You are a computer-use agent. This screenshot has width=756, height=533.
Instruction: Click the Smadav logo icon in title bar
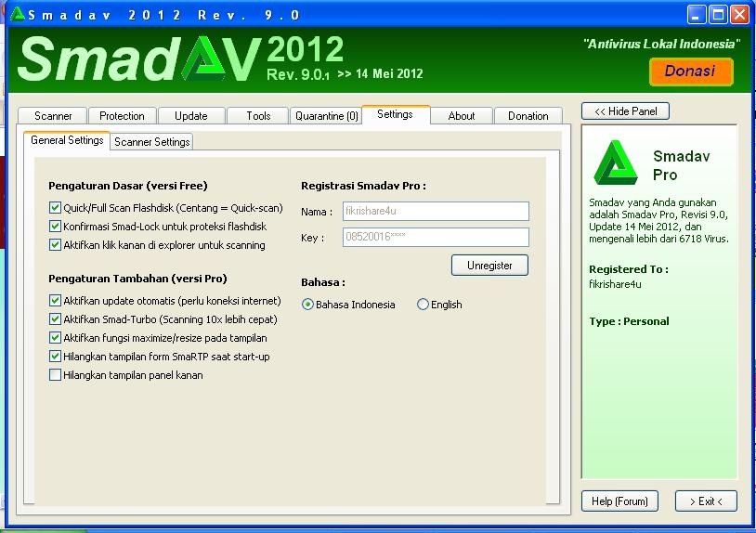coord(18,14)
